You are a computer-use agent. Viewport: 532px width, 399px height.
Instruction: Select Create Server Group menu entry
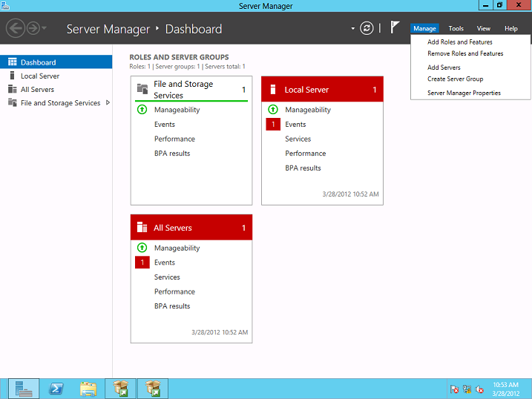455,79
